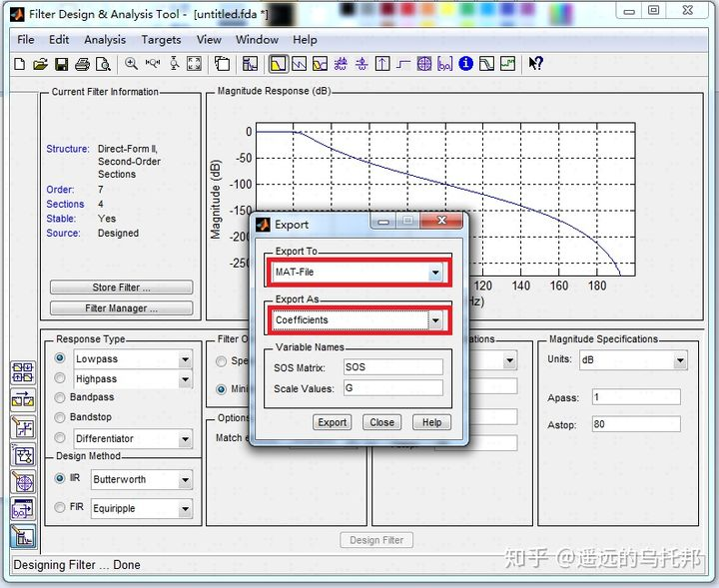Open the Window menu
719x588 pixels.
click(x=257, y=40)
